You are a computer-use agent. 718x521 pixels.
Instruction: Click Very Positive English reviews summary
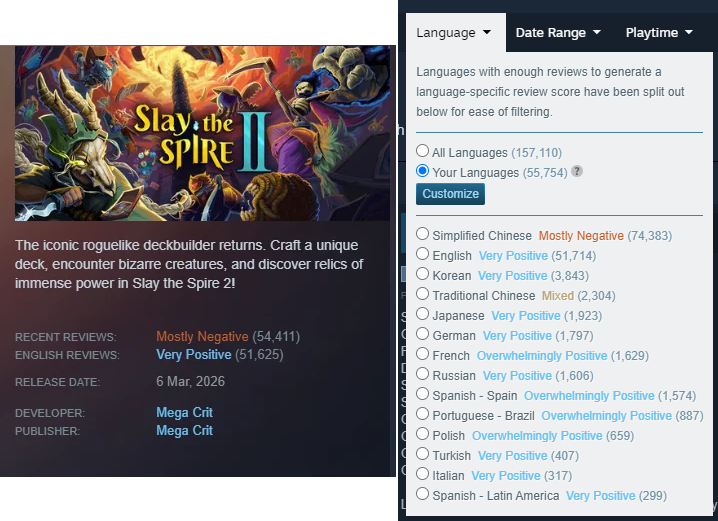tap(194, 354)
